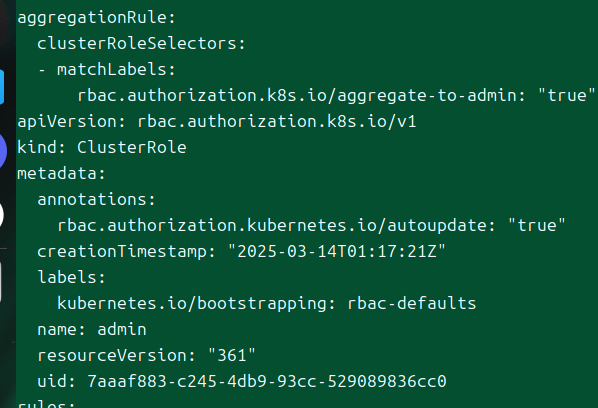Screen dimensions: 598x408
Task: Open the white rectangular dock icon
Action: 1,281
